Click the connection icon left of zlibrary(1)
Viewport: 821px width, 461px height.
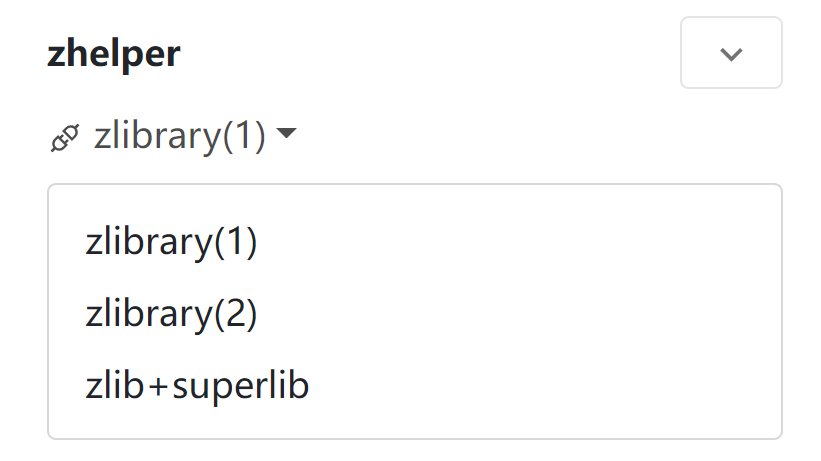point(65,137)
